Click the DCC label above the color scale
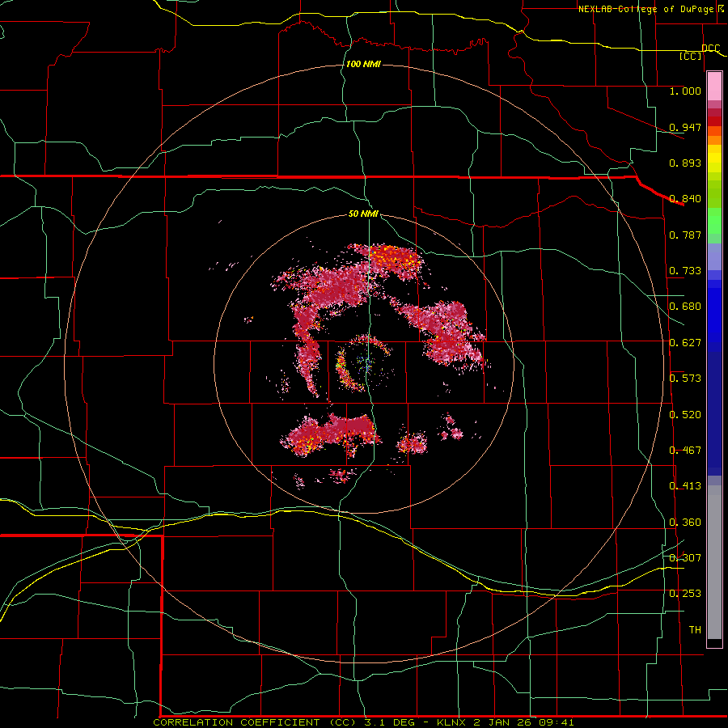 710,48
